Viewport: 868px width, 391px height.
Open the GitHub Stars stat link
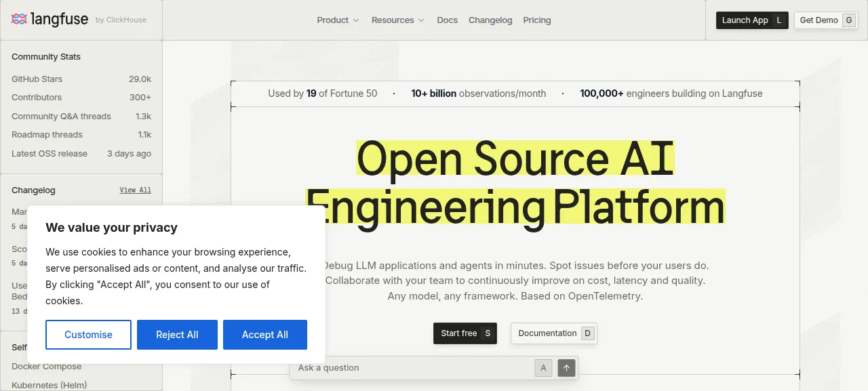[x=81, y=79]
